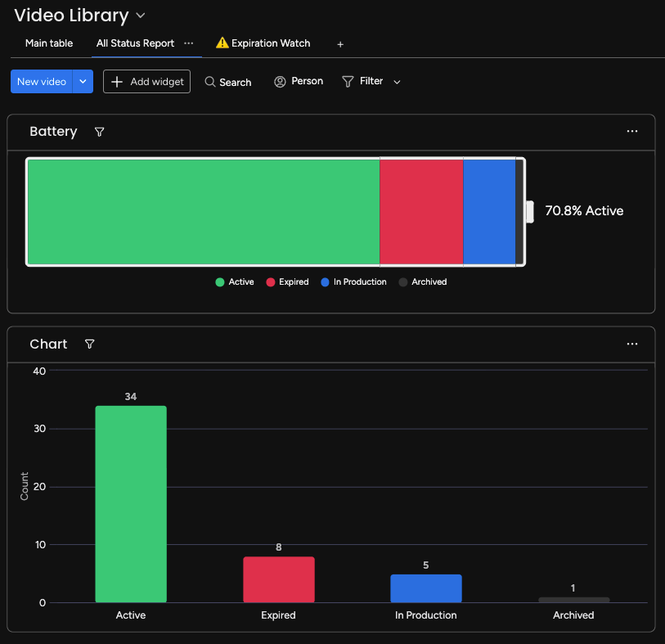Toggle the Expired legend item in Battery
Screen dimensions: 665x644
(x=287, y=282)
